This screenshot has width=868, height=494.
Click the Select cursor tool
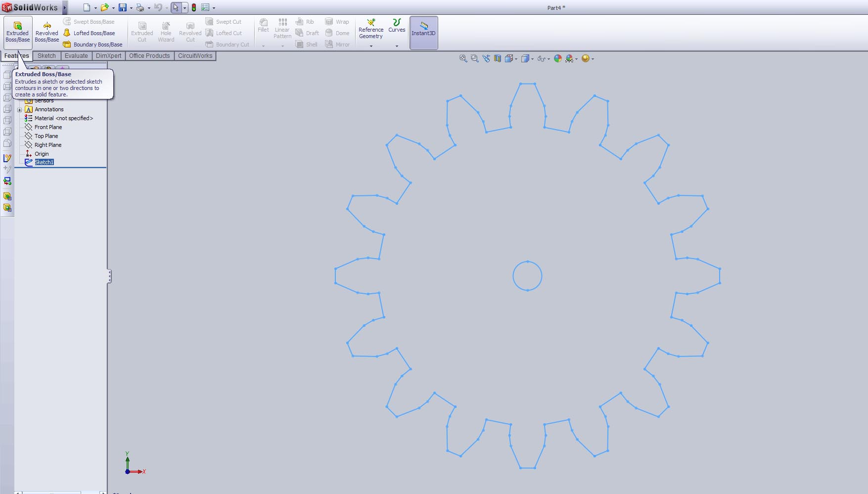click(176, 7)
